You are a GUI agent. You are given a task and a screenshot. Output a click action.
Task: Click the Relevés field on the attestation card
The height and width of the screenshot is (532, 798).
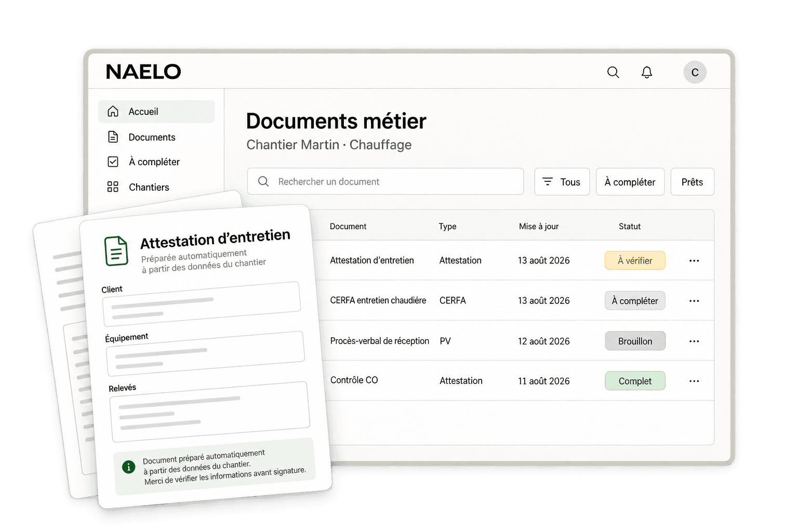coord(210,412)
